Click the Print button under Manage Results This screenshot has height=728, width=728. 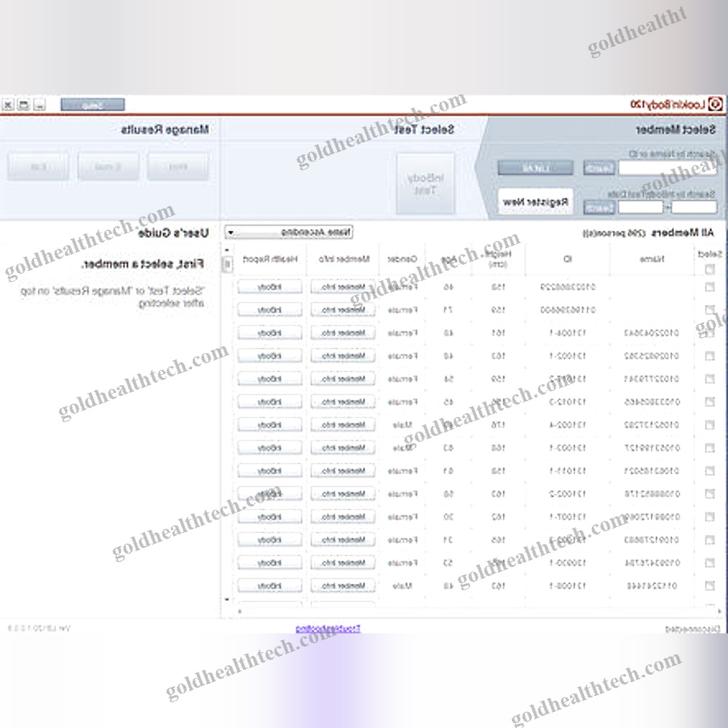178,167
